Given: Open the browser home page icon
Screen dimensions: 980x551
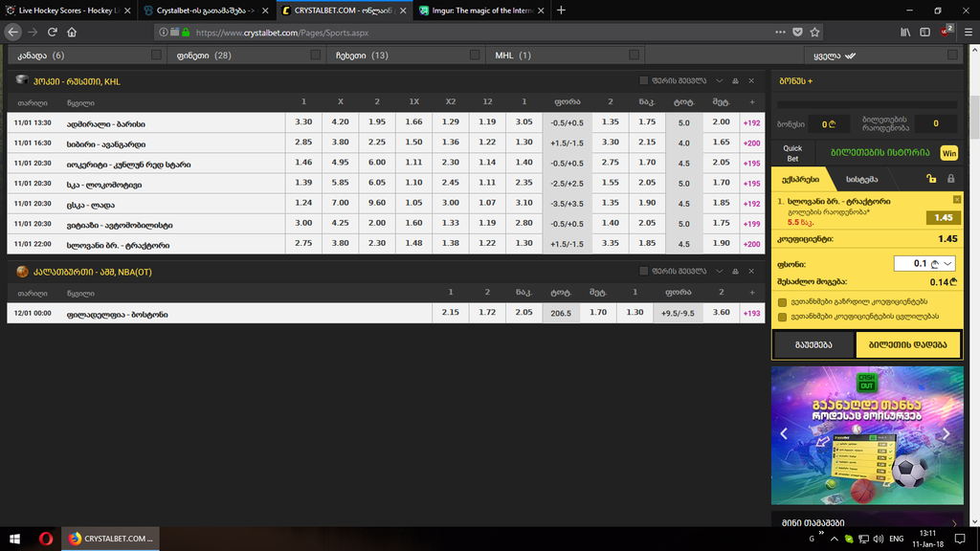Looking at the screenshot, I should pyautogui.click(x=72, y=32).
